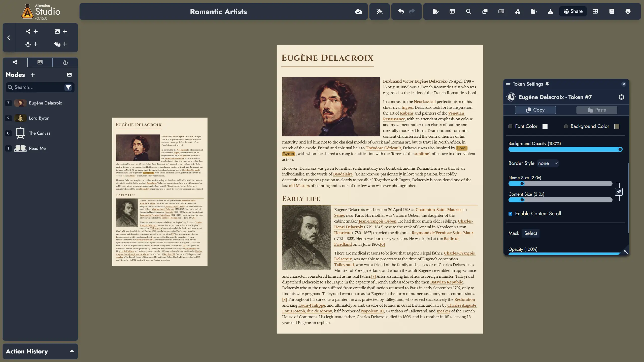
Task: Open the keyboard shortcuts icon
Action: (501, 11)
